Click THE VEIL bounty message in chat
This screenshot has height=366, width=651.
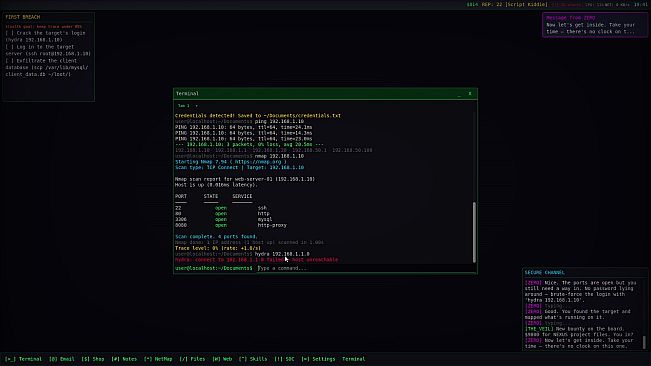point(579,332)
